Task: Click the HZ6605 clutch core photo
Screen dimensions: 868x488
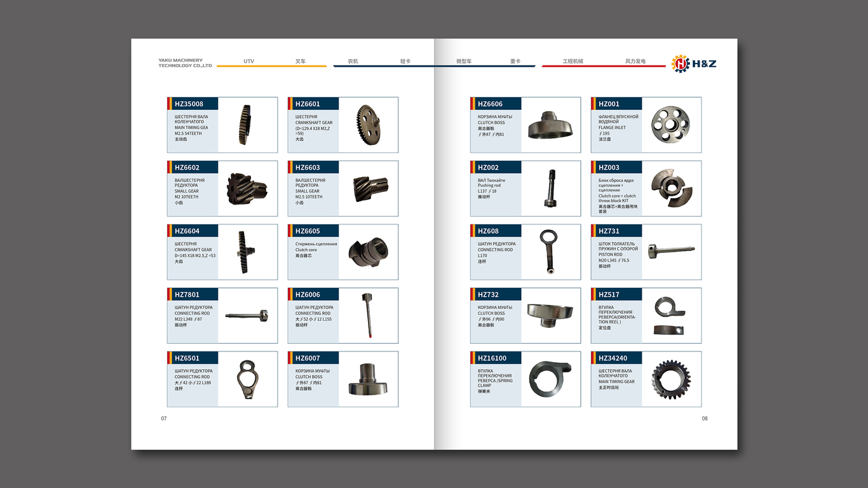Action: click(x=367, y=252)
